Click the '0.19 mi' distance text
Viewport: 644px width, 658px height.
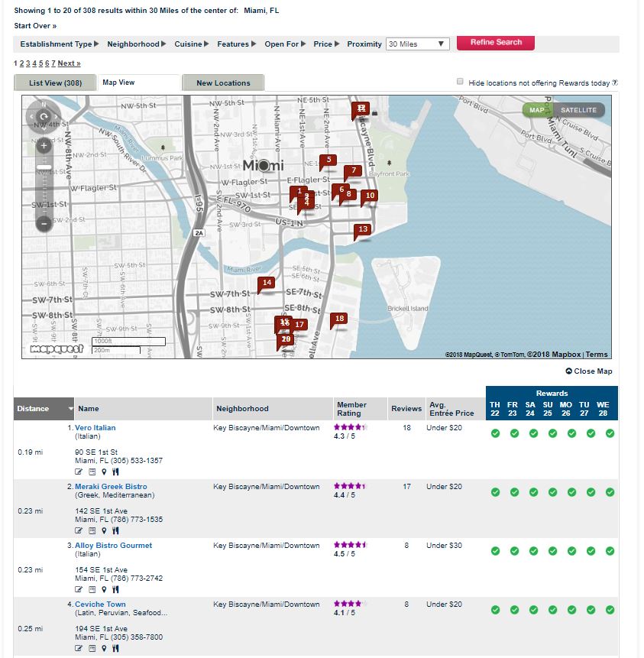(31, 452)
